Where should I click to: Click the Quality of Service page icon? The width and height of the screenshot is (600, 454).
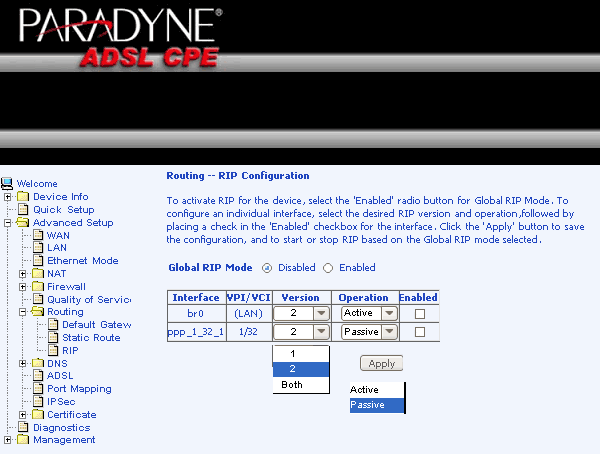38,300
